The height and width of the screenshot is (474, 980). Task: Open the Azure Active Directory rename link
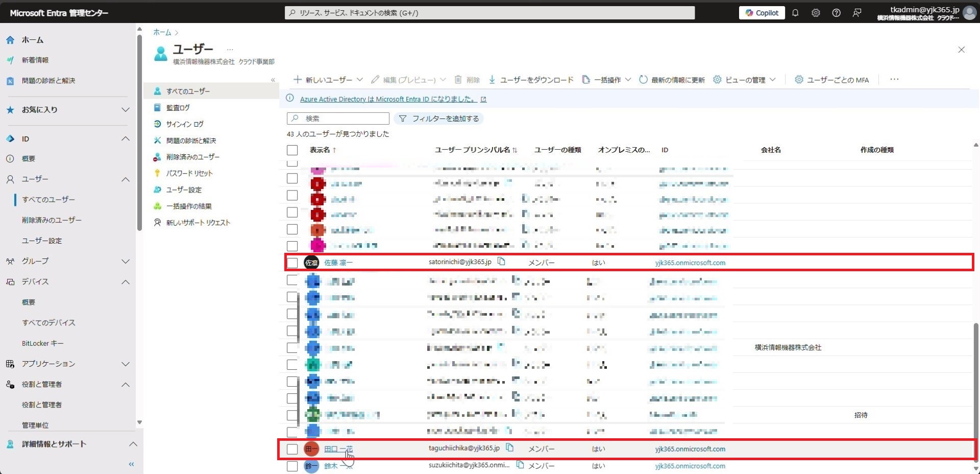point(393,99)
